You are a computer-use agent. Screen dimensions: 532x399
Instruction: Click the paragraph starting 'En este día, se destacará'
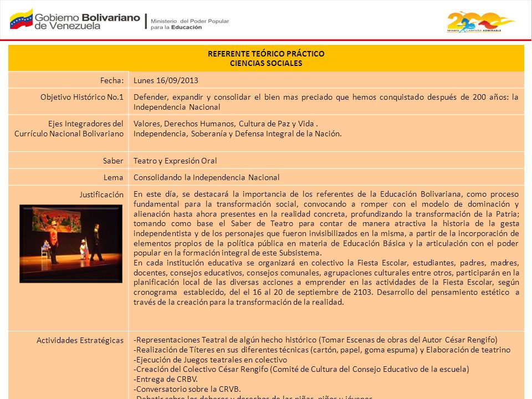(326, 223)
